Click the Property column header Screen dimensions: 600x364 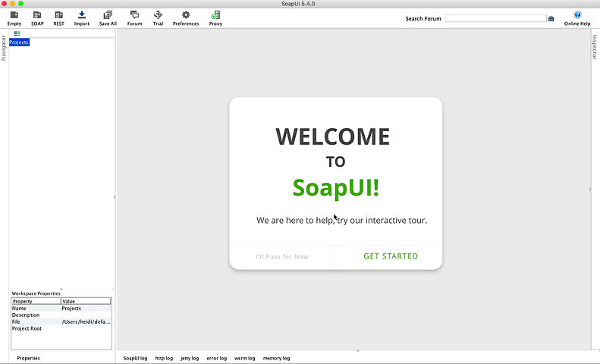tap(36, 301)
